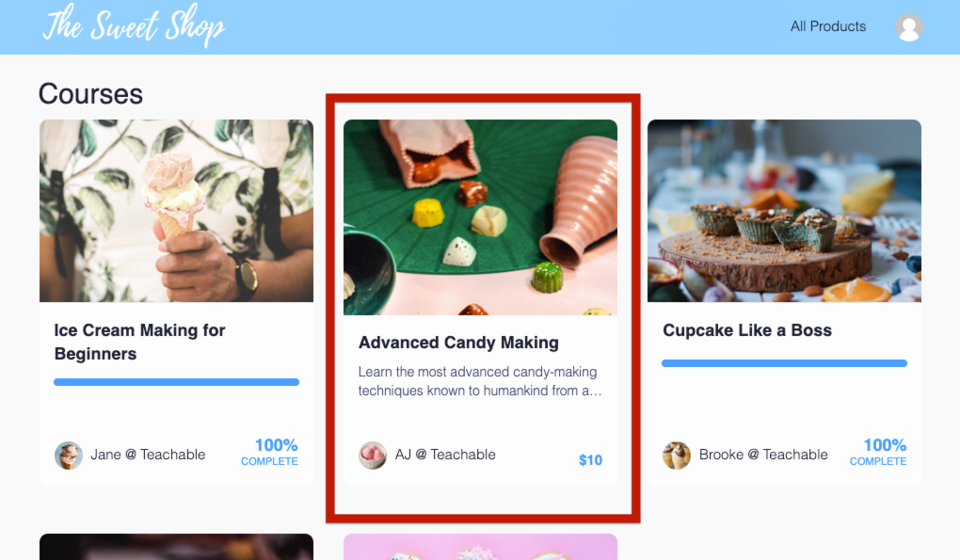Viewport: 960px width, 560px height.
Task: Click AJ @ Teachable author avatar
Action: 373,456
